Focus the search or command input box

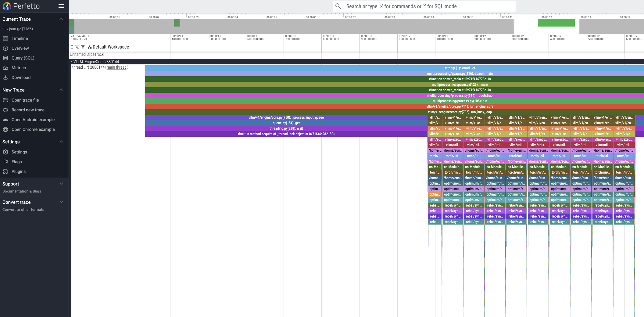[427, 6]
